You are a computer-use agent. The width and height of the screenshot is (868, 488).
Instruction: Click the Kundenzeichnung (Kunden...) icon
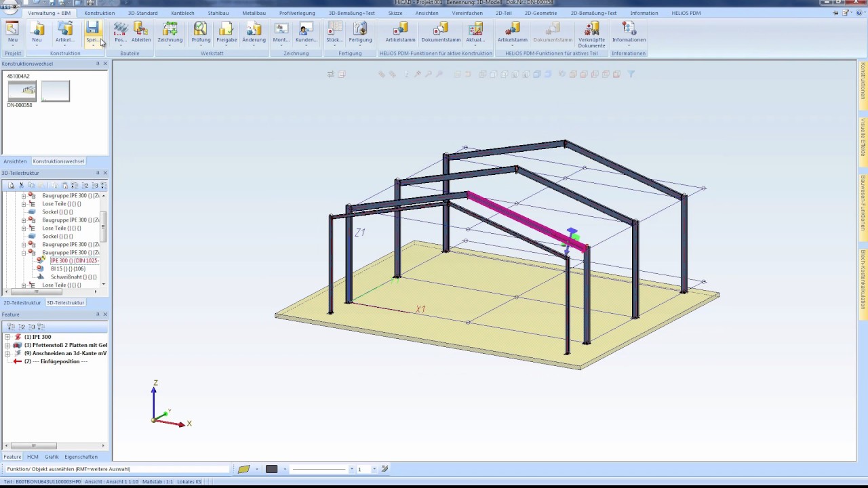pyautogui.click(x=307, y=31)
